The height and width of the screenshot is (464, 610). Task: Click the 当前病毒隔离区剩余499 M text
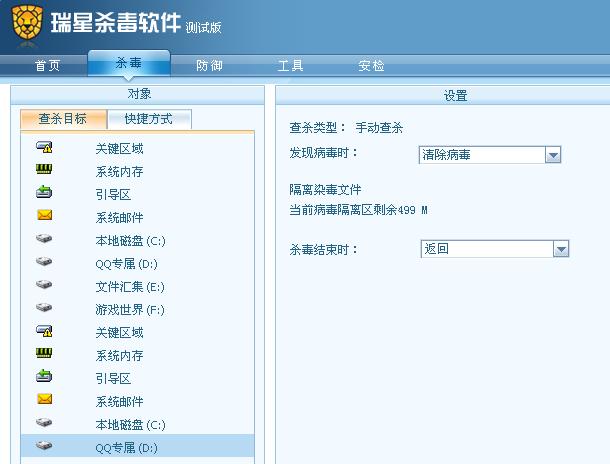tap(358, 210)
